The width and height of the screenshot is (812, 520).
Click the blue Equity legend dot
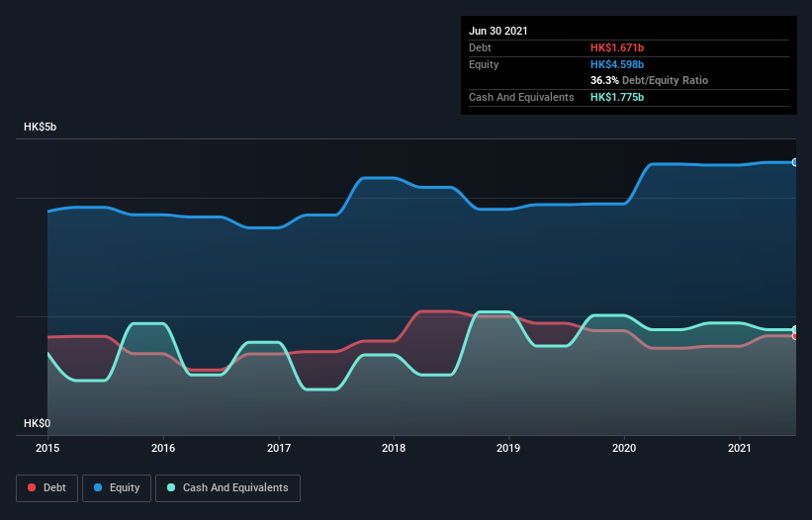click(98, 487)
